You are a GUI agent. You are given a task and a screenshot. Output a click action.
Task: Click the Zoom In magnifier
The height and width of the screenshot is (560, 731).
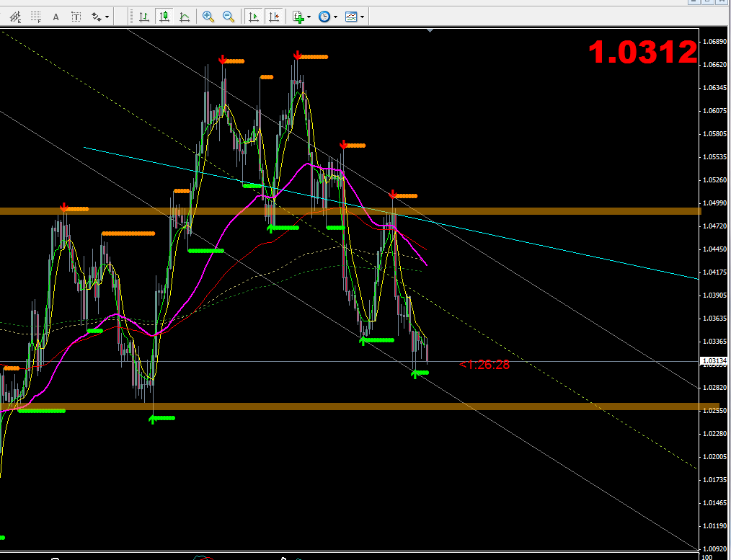208,17
